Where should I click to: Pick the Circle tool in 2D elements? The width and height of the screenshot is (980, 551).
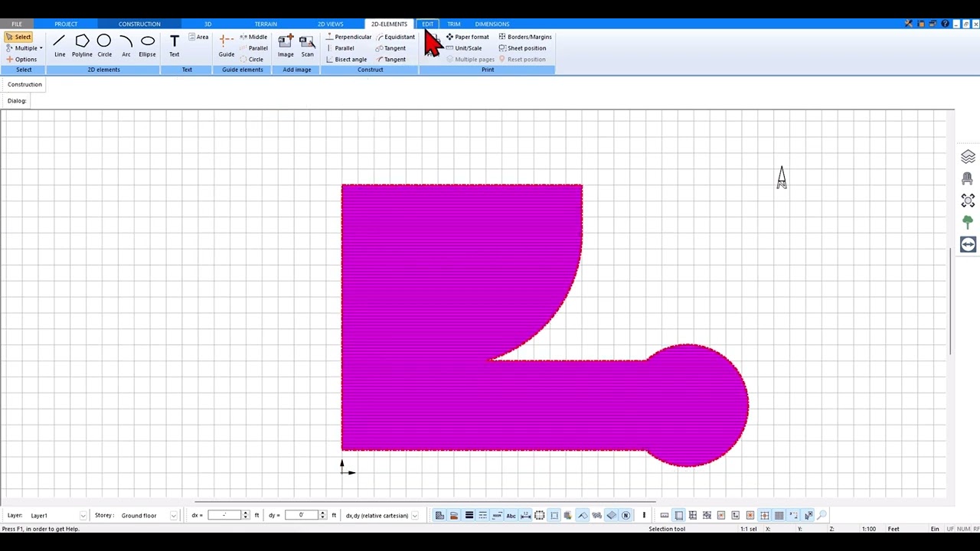(104, 45)
